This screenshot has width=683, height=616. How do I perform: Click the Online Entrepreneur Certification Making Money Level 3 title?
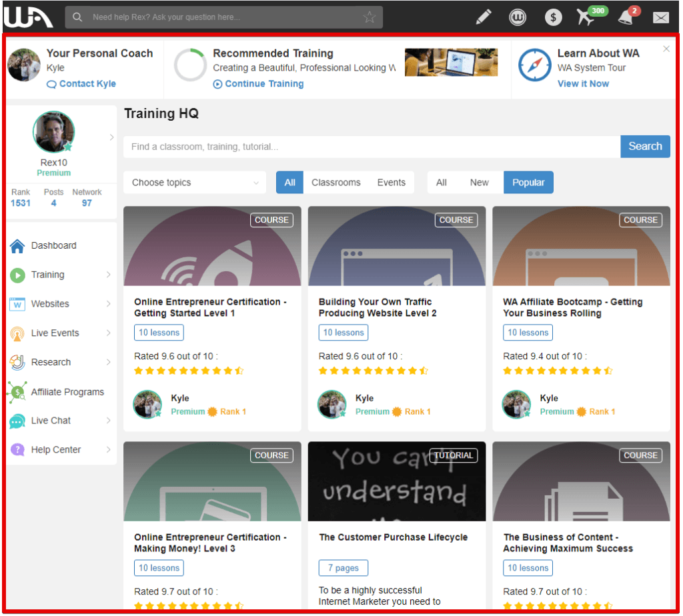210,543
